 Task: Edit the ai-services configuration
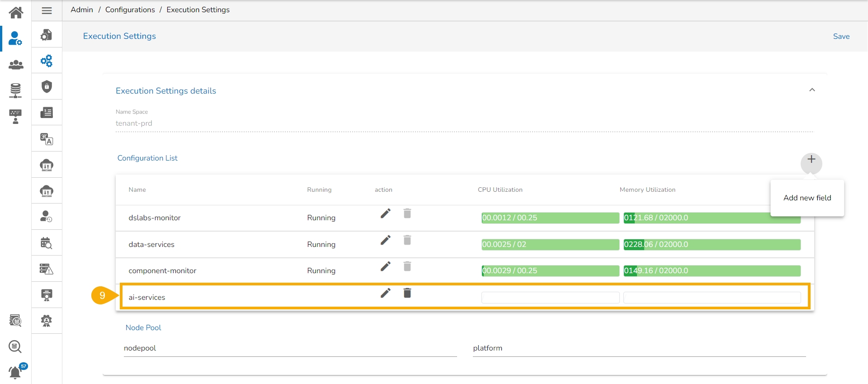386,293
